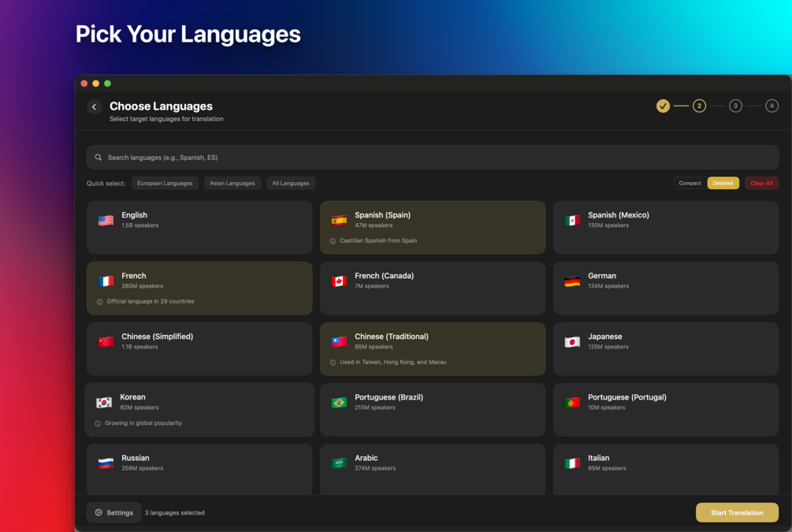Image resolution: width=792 pixels, height=532 pixels.
Task: Click the completed step one checkmark
Action: [x=663, y=106]
